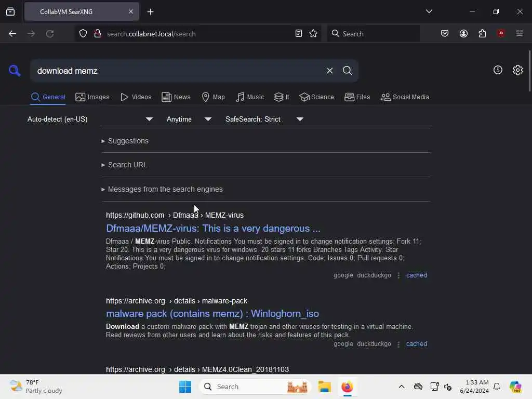
Task: Close the CollabVM SearXNG tab
Action: pos(131,11)
